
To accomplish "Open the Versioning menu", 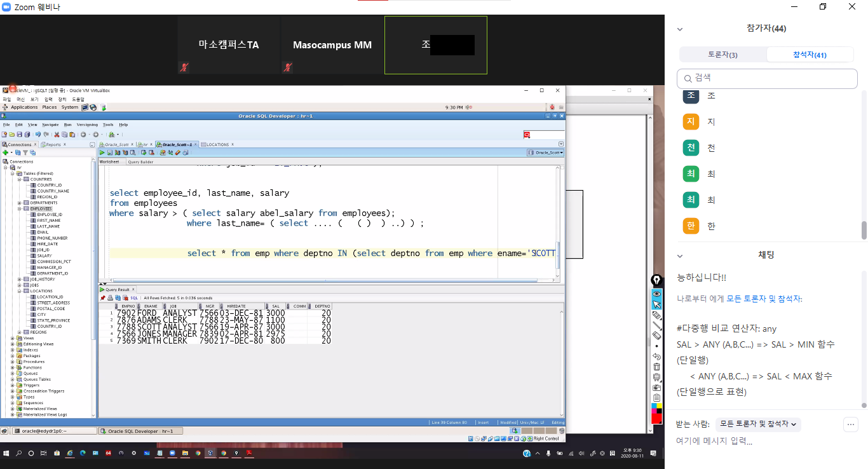I will pyautogui.click(x=88, y=125).
